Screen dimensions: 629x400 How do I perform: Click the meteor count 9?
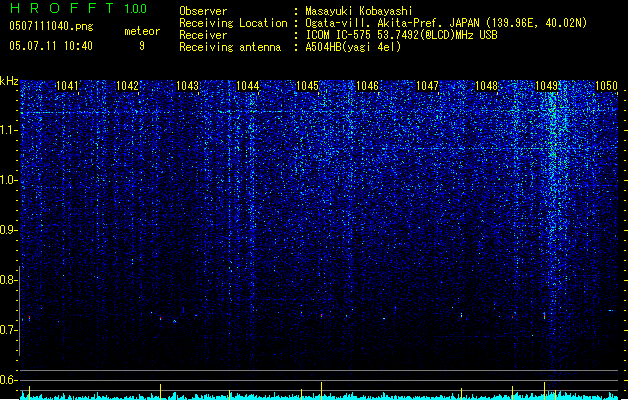coord(142,46)
